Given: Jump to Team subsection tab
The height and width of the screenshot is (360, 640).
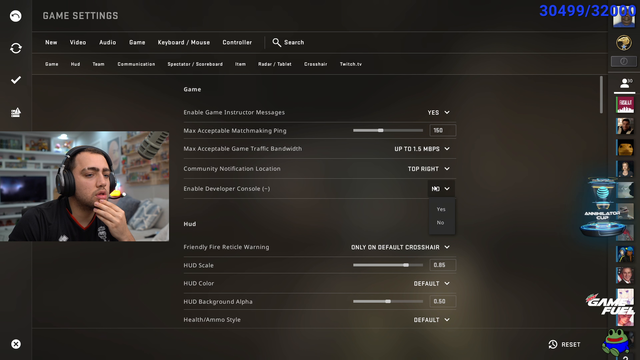Looking at the screenshot, I should coord(98,64).
